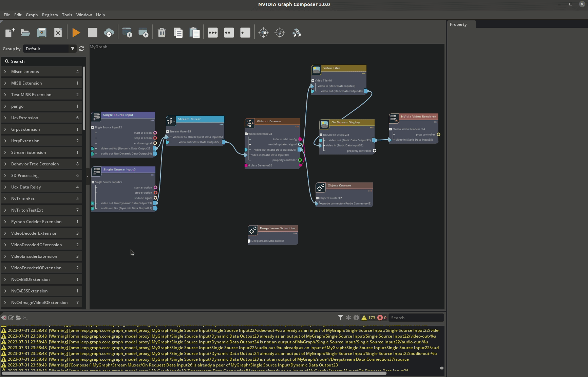Image resolution: width=588 pixels, height=377 pixels.
Task: Click property controller port on On Screen Display
Action: coord(375,151)
